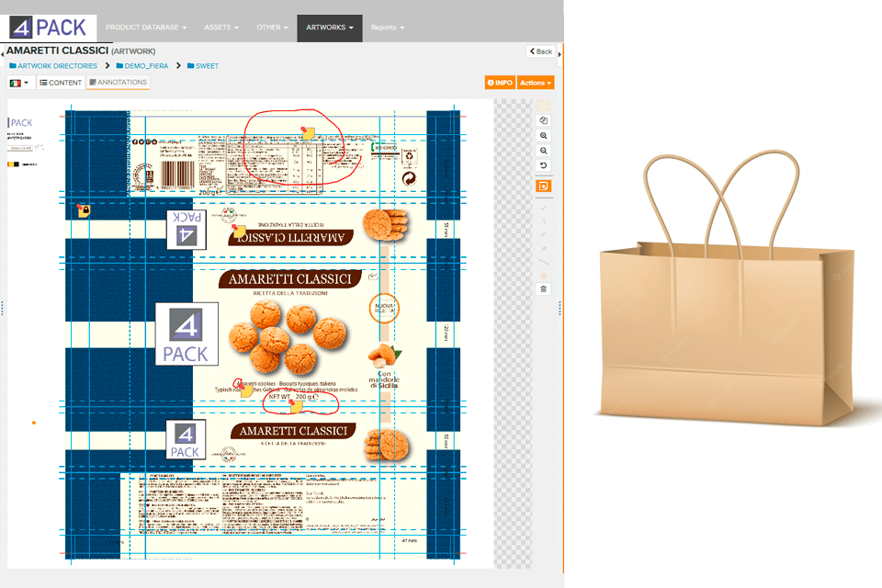Click the orange INFO button
Image resolution: width=882 pixels, height=588 pixels.
tap(500, 83)
